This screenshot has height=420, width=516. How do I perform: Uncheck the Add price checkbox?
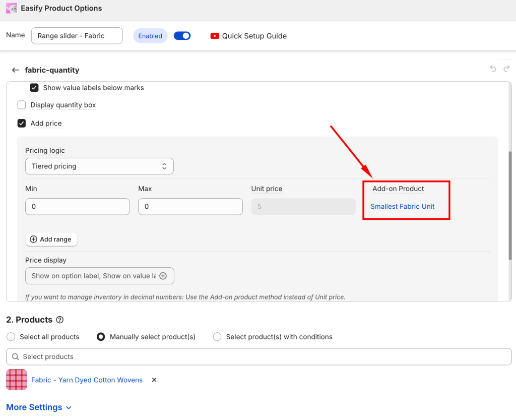(x=22, y=123)
